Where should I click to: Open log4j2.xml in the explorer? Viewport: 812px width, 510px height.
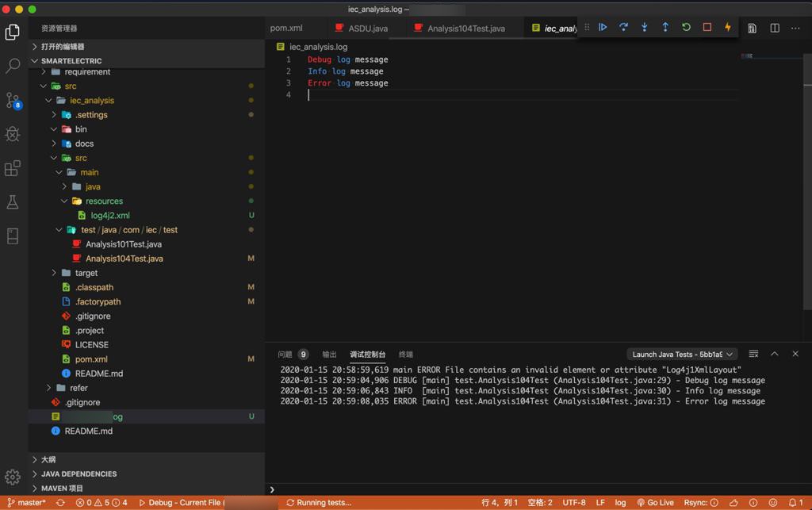coord(110,216)
